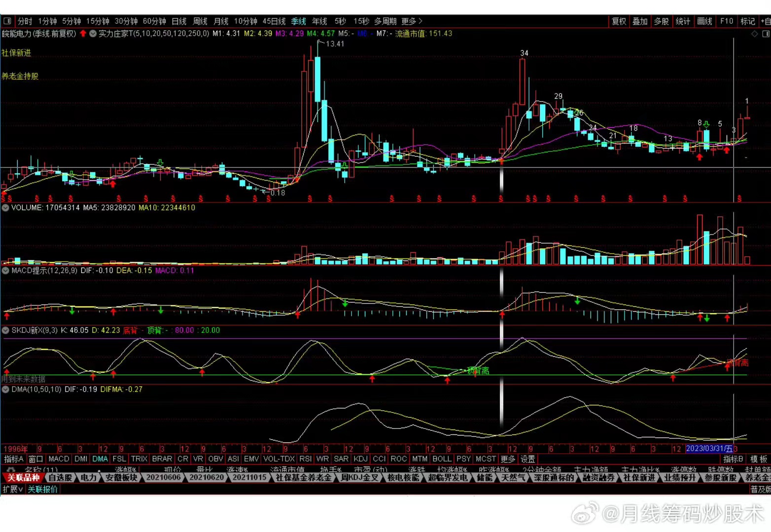Open the 实力庄家T indicator dropdown arrow
771x532 pixels.
point(93,33)
